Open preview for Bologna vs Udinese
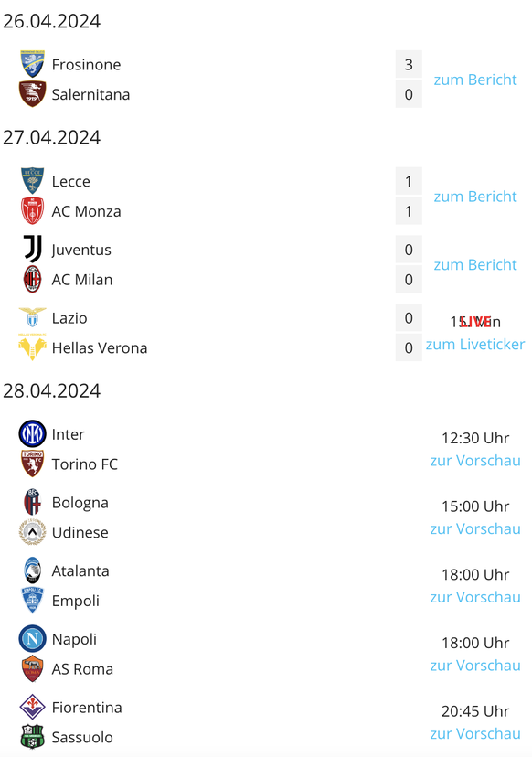 (475, 528)
